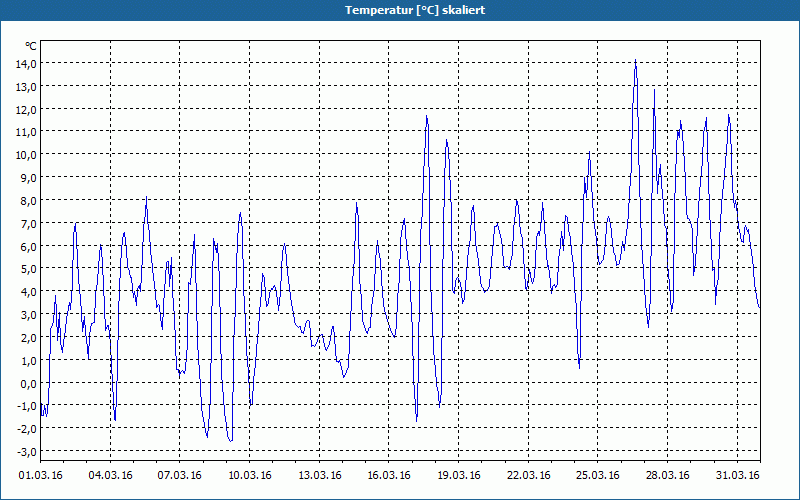Click the 7,0 y-axis label

click(29, 223)
